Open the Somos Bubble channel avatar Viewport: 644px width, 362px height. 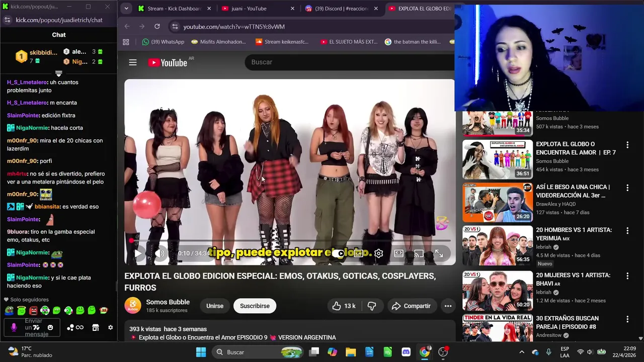point(133,306)
